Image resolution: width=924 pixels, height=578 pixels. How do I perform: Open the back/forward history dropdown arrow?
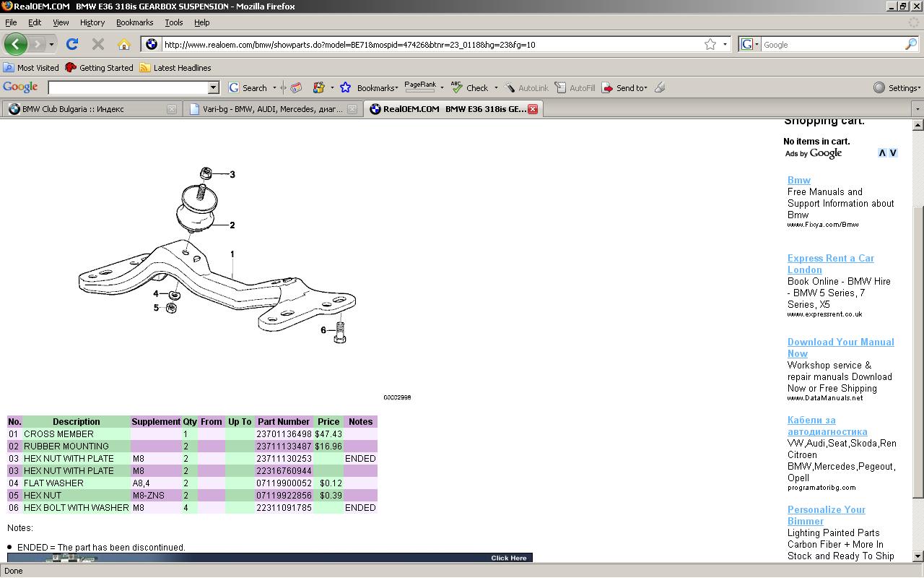coord(51,45)
